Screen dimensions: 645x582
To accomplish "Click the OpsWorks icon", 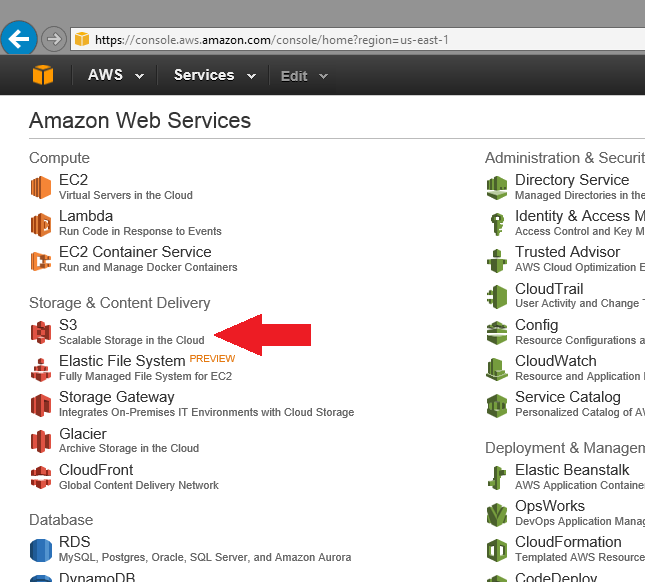I will [497, 514].
